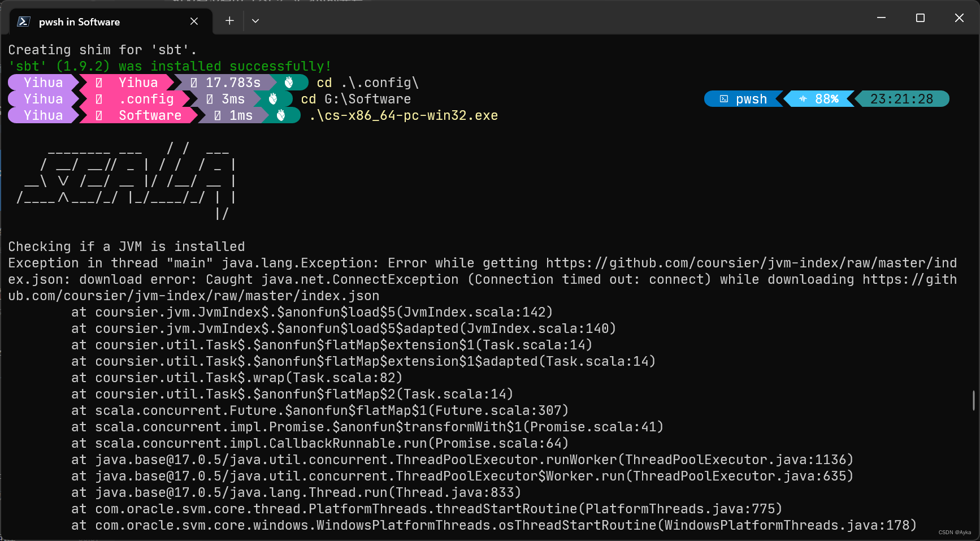This screenshot has height=541, width=980.
Task: Open a new terminal tab
Action: coord(229,21)
